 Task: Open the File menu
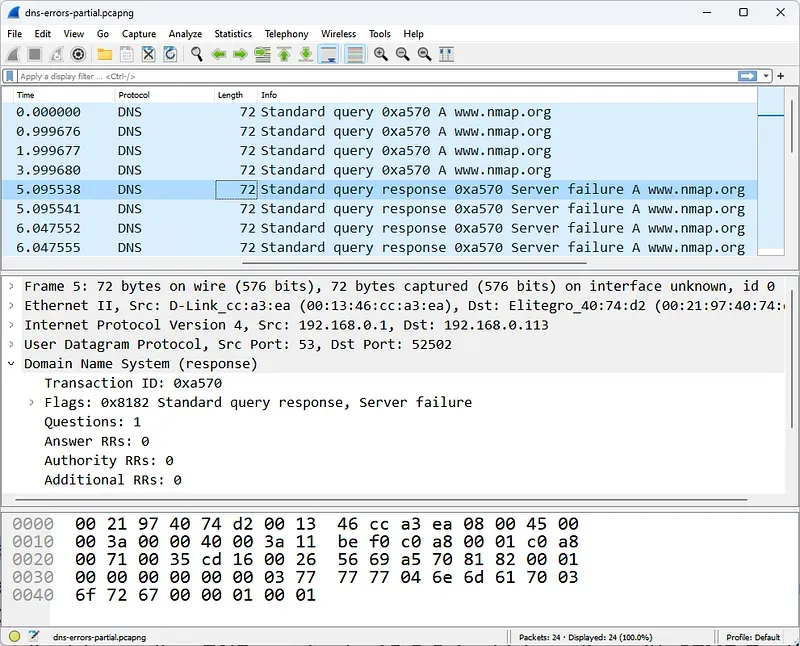tap(14, 34)
